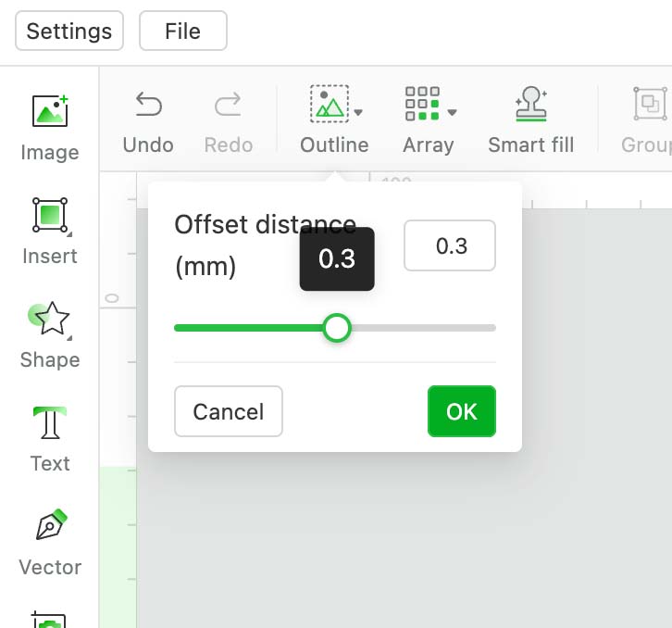Open the Settings menu
672x628 pixels.
[x=69, y=31]
